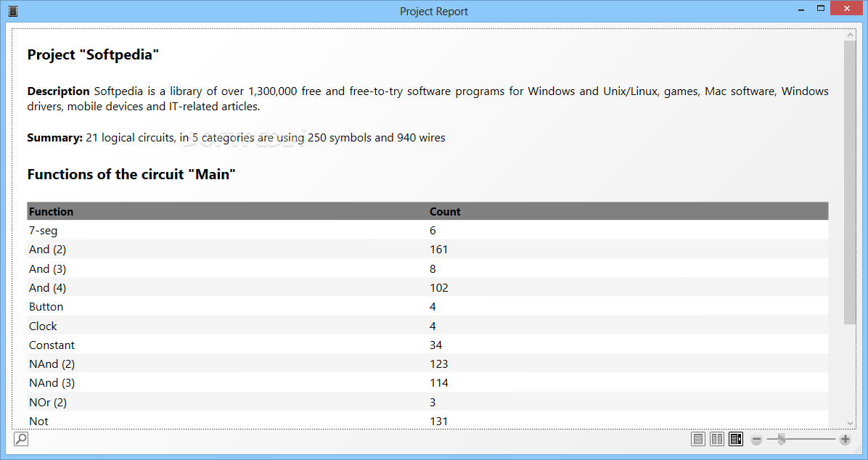The height and width of the screenshot is (460, 868).
Task: Click the "Project Report" window title
Action: click(x=434, y=11)
